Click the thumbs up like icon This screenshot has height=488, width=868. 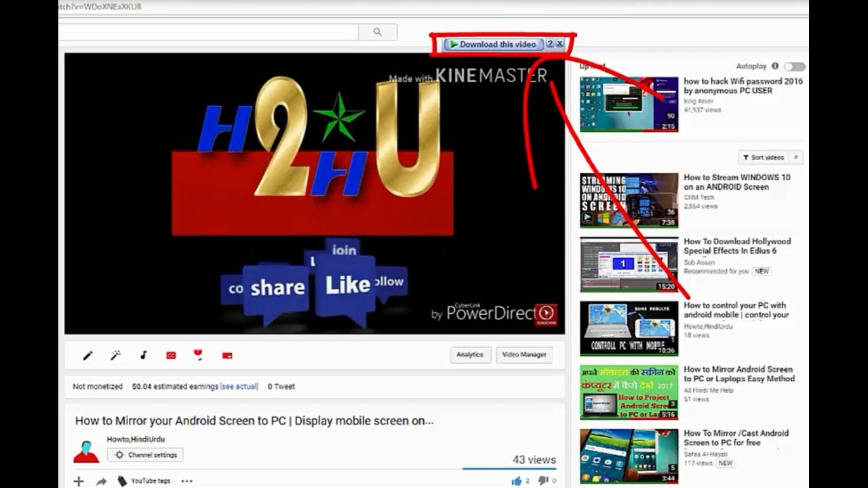[x=517, y=481]
